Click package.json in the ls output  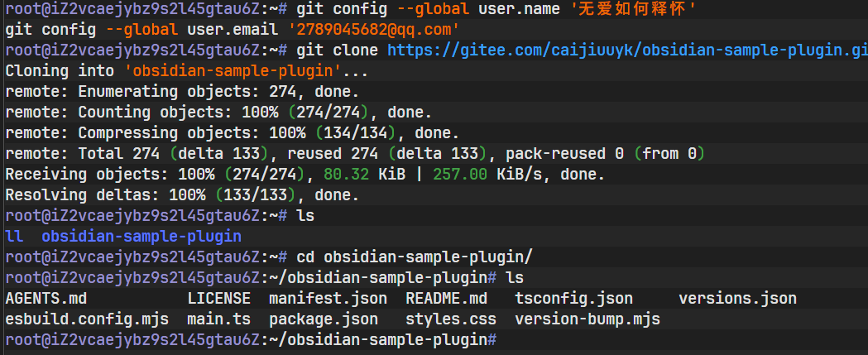324,319
